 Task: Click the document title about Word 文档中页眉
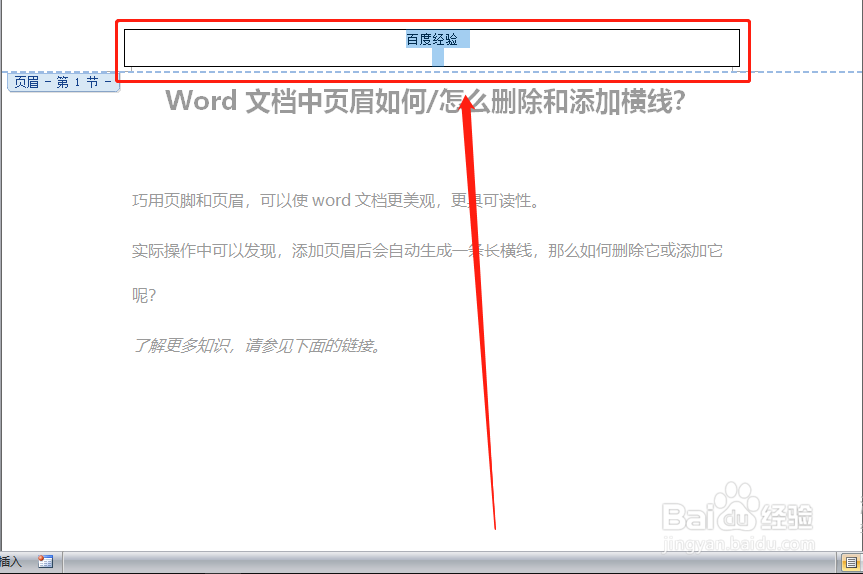tap(425, 101)
